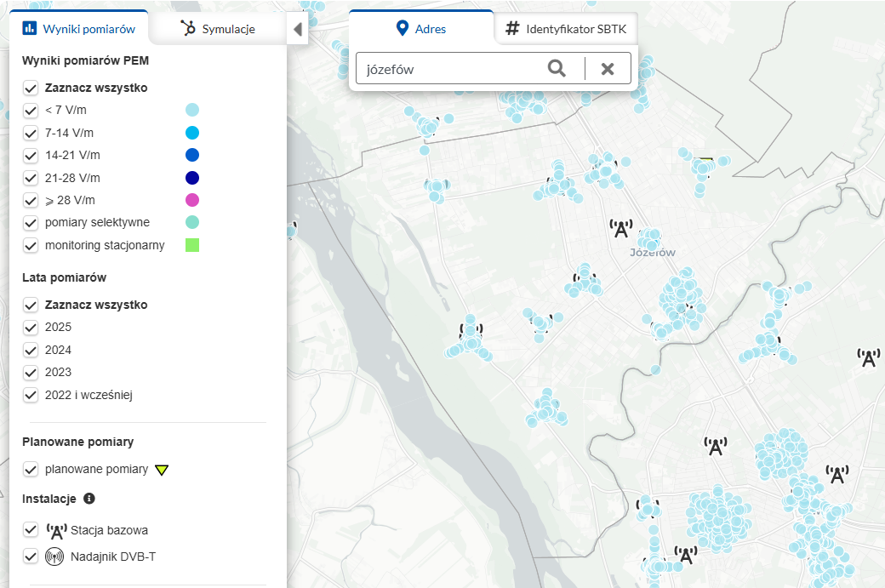Click the 14-21 V/m blue swatch
Screen dimensions: 885x588
tap(192, 155)
